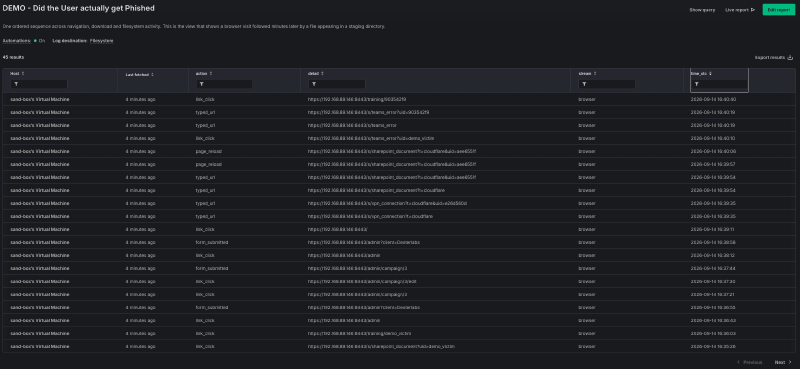Click the detail URL ending in sharepoint_document?uid=demo_victim
Image resolution: width=800 pixels, height=369 pixels.
pyautogui.click(x=381, y=347)
